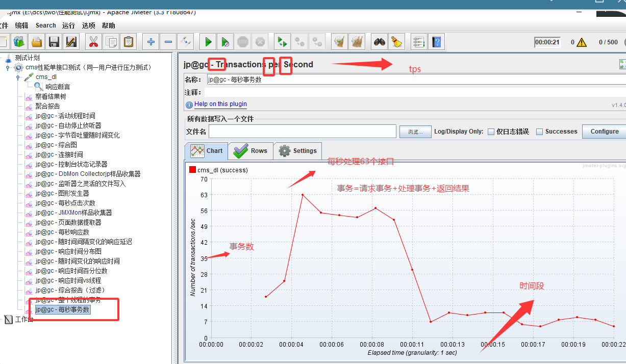626x364 pixels.
Task: Select jp@gc - 综合图 listener
Action: tap(56, 145)
